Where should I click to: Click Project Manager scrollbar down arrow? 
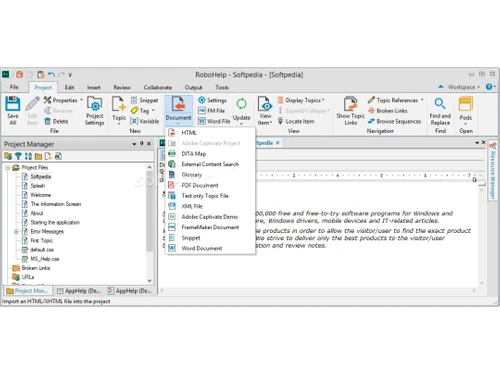149,280
